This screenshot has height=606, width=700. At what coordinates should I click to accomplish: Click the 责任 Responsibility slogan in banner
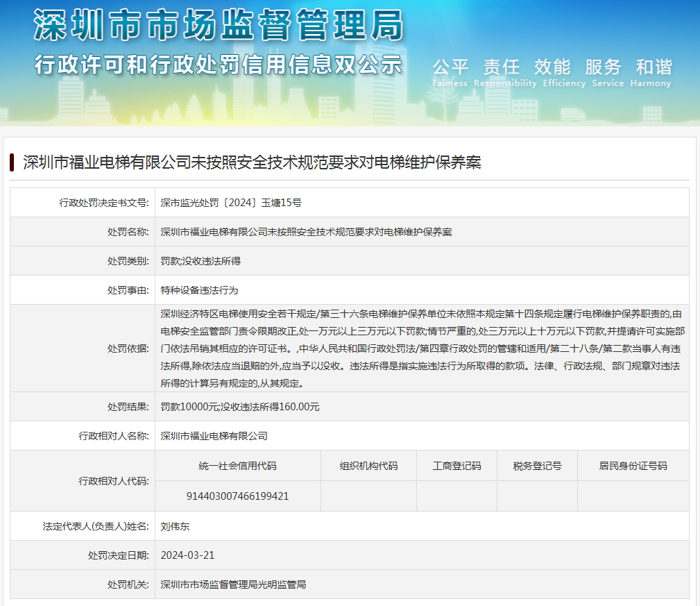[x=505, y=73]
